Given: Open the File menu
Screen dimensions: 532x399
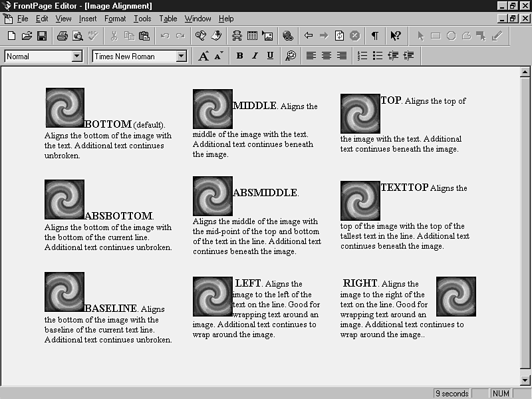Looking at the screenshot, I should click(x=23, y=19).
